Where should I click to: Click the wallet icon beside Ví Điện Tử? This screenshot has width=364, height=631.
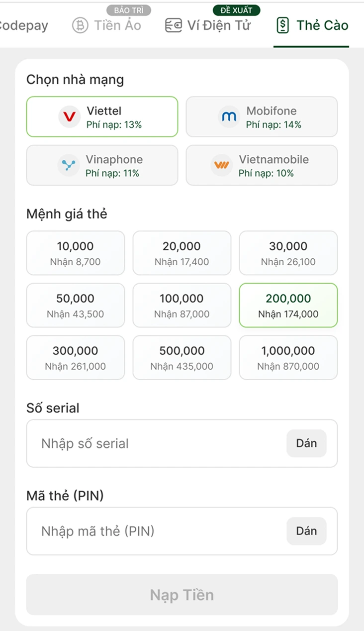(x=173, y=25)
